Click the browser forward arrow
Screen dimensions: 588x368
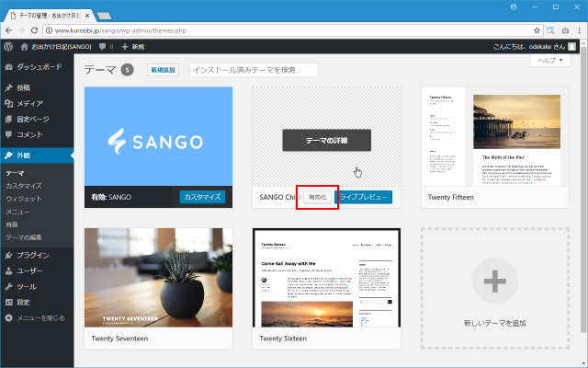click(x=21, y=30)
